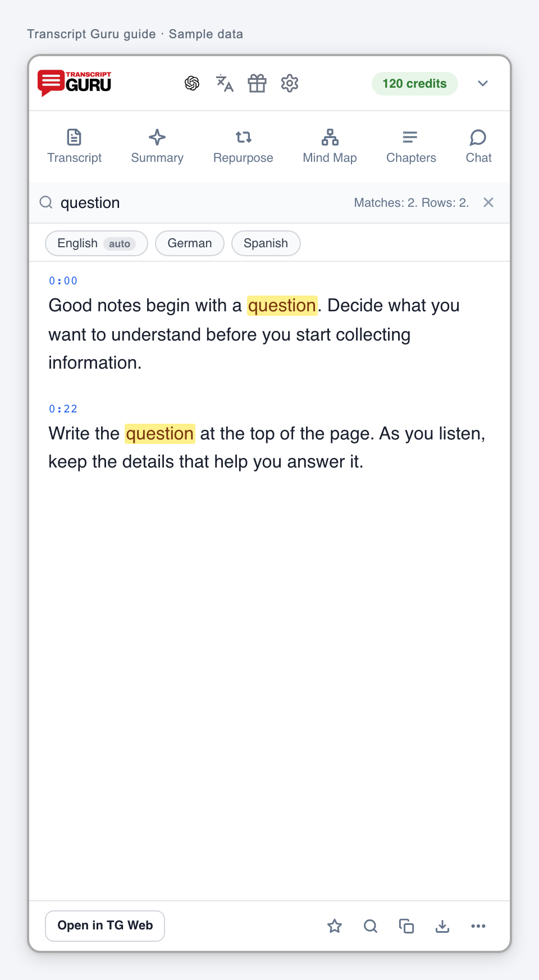The height and width of the screenshot is (980, 539).
Task: Open the more options ellipsis menu
Action: [x=478, y=926]
